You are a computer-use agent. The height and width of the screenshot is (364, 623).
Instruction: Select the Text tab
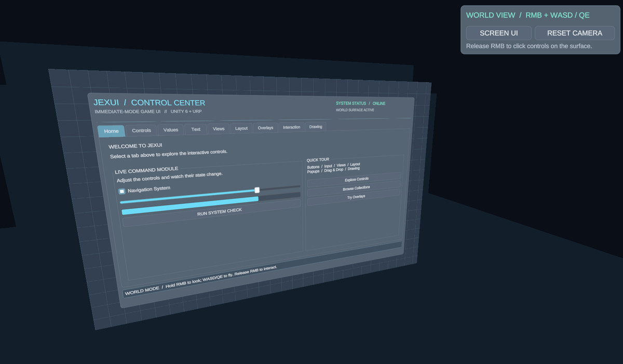(196, 129)
